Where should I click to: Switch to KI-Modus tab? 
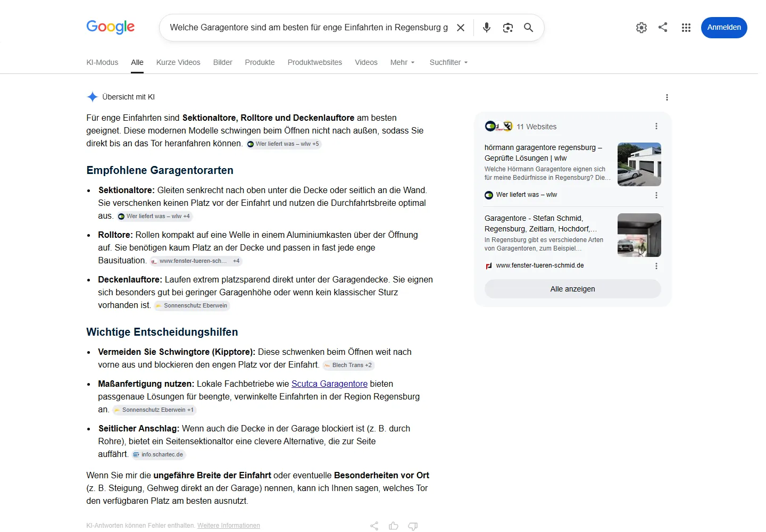click(x=102, y=62)
